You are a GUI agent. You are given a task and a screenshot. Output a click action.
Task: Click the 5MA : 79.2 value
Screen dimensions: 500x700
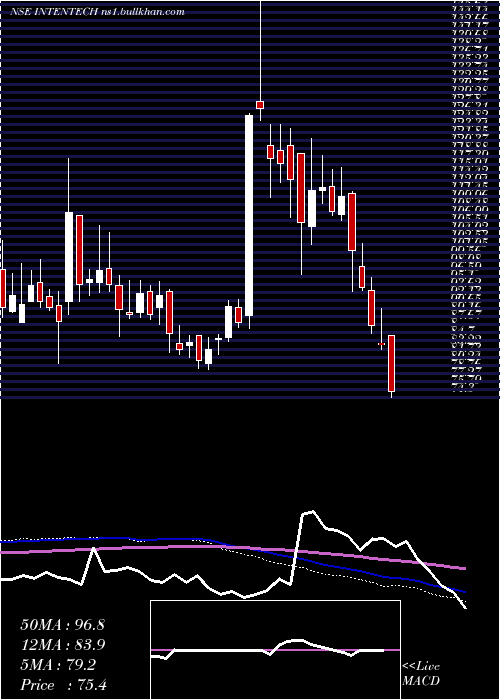(x=58, y=665)
